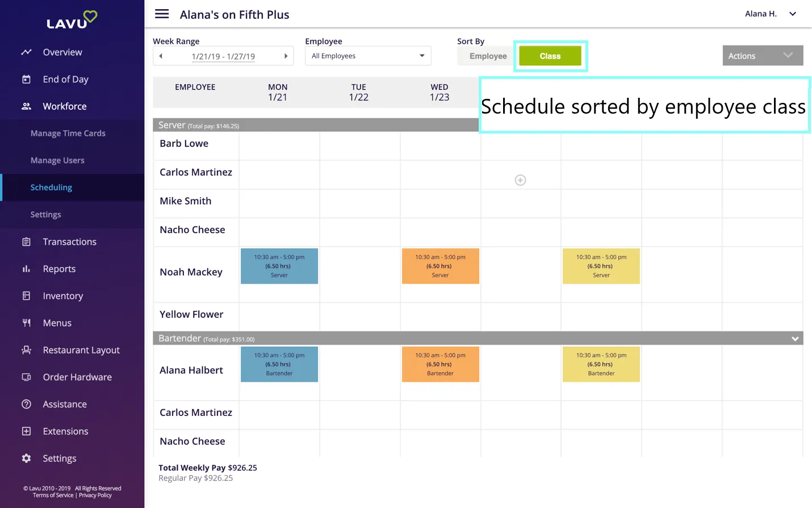Click the Workforce people icon

[26, 106]
